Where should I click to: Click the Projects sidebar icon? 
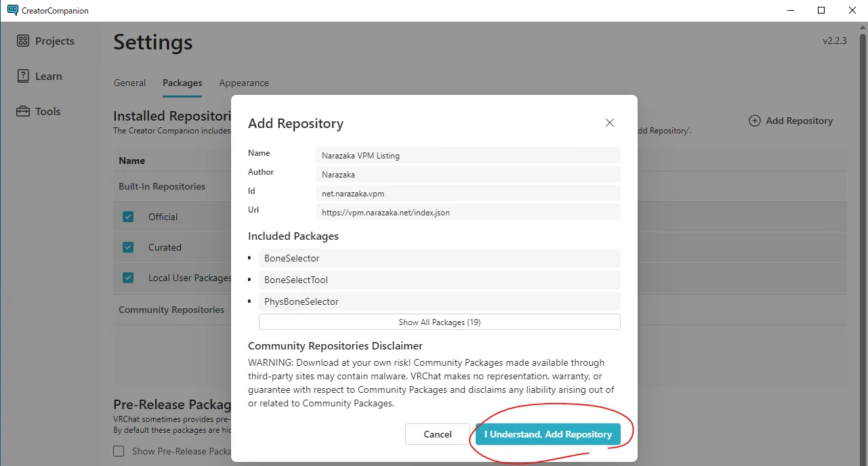23,41
